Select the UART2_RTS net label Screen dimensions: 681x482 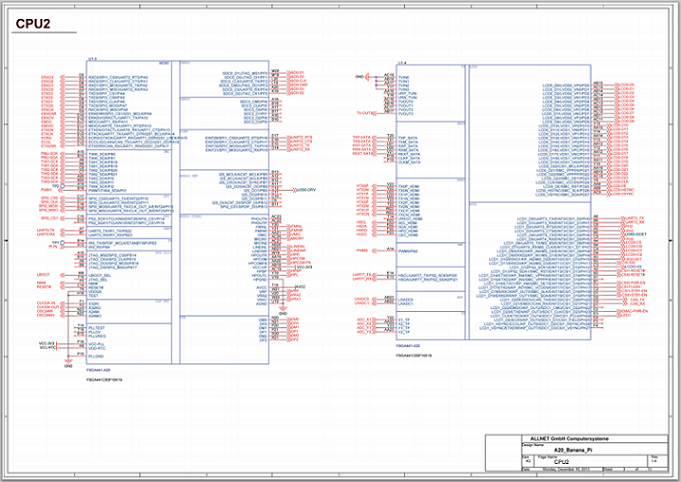point(301,137)
